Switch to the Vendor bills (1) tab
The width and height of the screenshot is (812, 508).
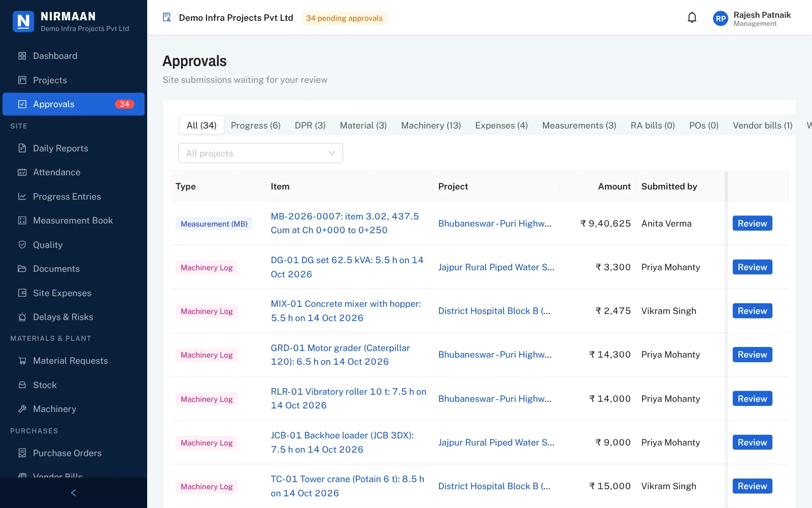[763, 125]
